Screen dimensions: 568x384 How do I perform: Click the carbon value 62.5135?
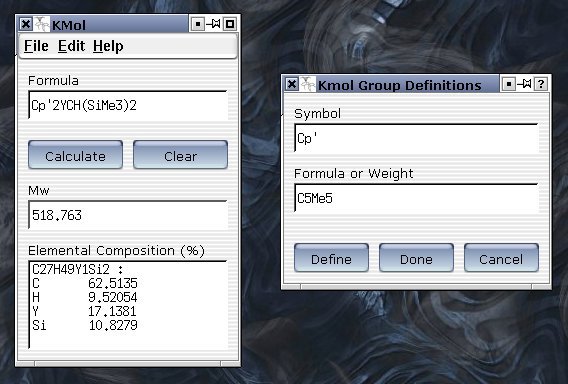(x=113, y=283)
